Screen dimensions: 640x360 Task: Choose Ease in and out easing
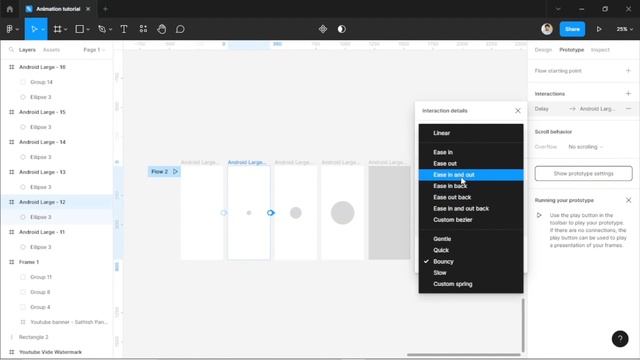pos(471,175)
